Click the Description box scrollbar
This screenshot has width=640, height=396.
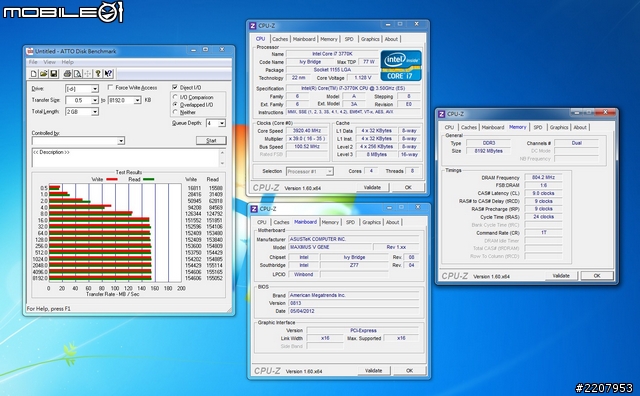(x=222, y=158)
